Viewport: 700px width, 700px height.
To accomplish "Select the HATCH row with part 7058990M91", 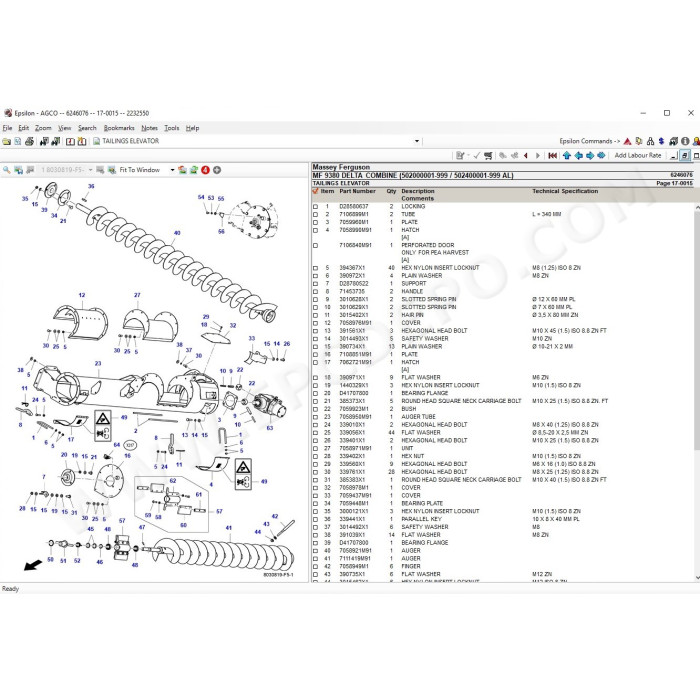I will coord(504,230).
